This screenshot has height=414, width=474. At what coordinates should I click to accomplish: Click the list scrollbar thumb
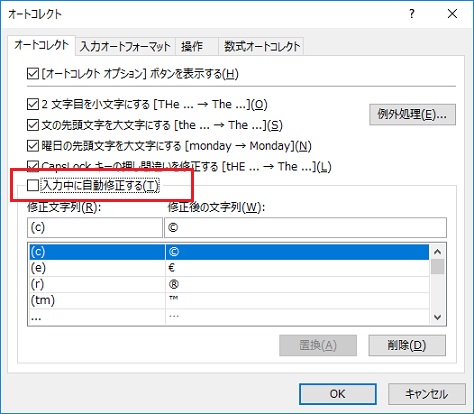coord(438,267)
